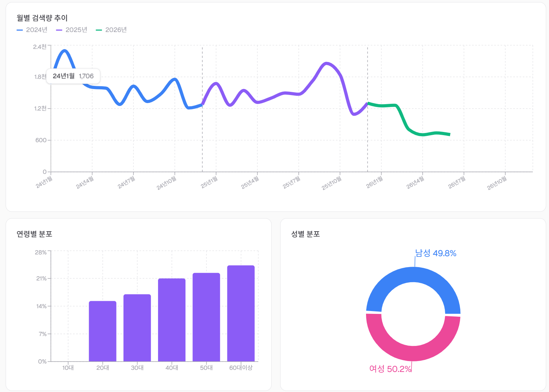Click the 26년10월 x-axis label
The width and height of the screenshot is (549, 392).
click(x=497, y=183)
